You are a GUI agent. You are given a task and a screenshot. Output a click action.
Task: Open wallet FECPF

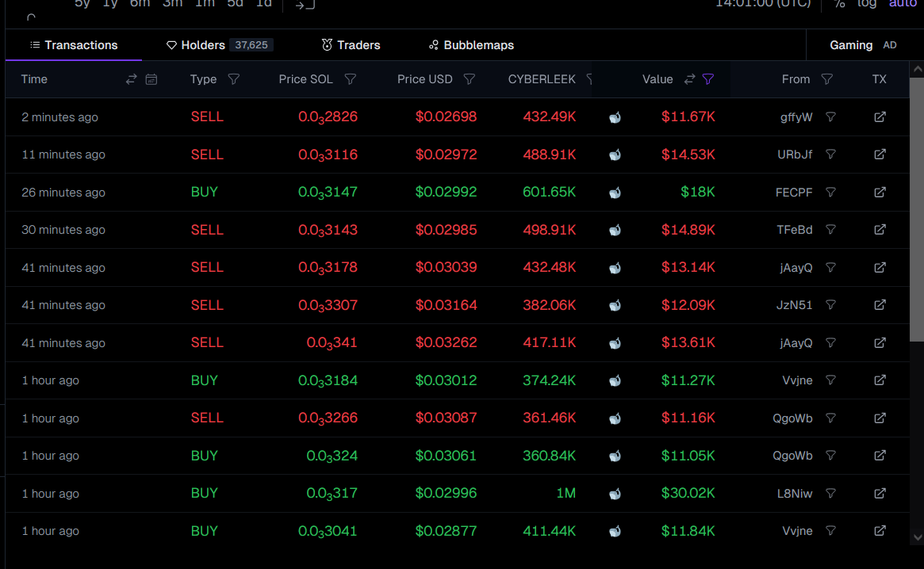(x=794, y=192)
